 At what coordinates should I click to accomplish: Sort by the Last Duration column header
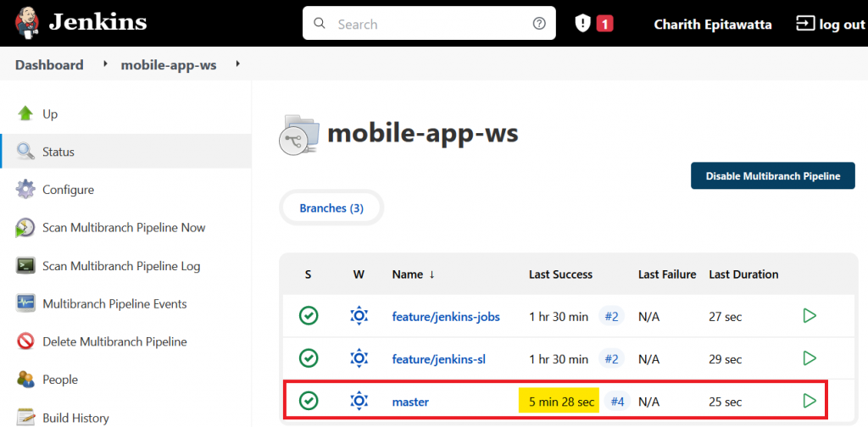743,274
